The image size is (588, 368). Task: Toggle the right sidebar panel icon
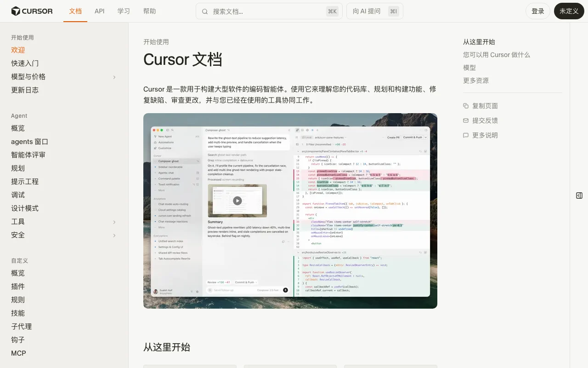579,195
